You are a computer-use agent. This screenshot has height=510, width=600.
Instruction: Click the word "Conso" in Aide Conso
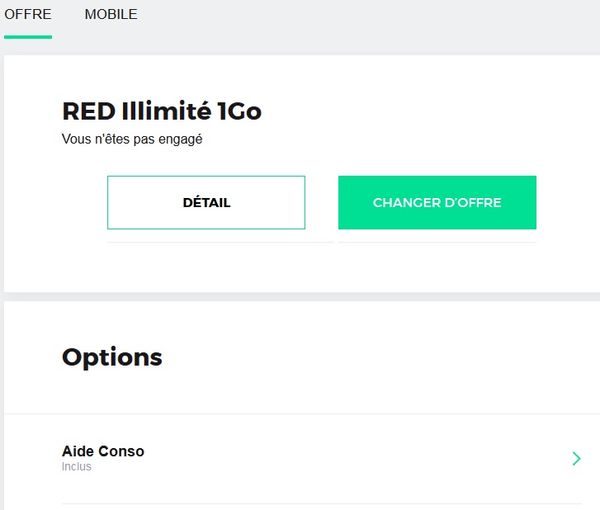[122, 451]
